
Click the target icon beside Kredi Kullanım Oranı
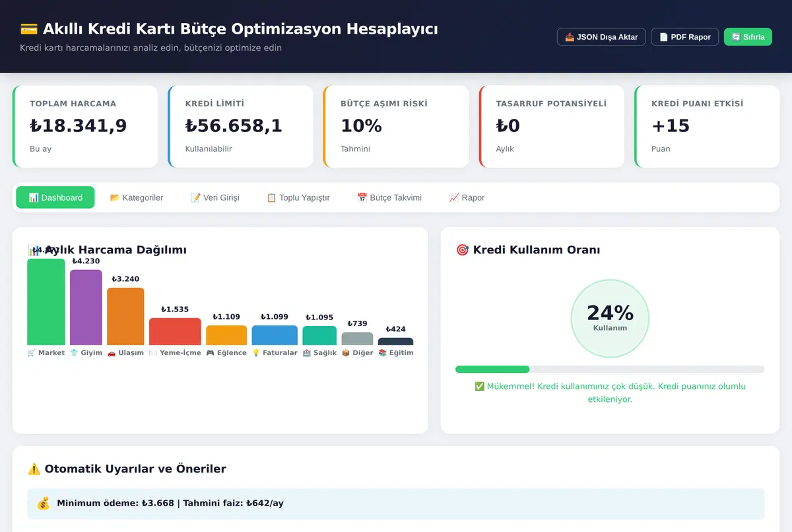coord(462,250)
